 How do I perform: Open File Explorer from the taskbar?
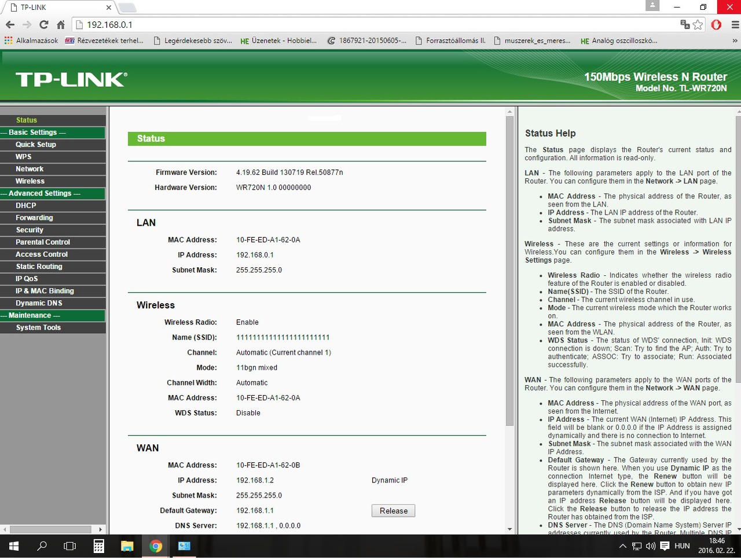127,546
